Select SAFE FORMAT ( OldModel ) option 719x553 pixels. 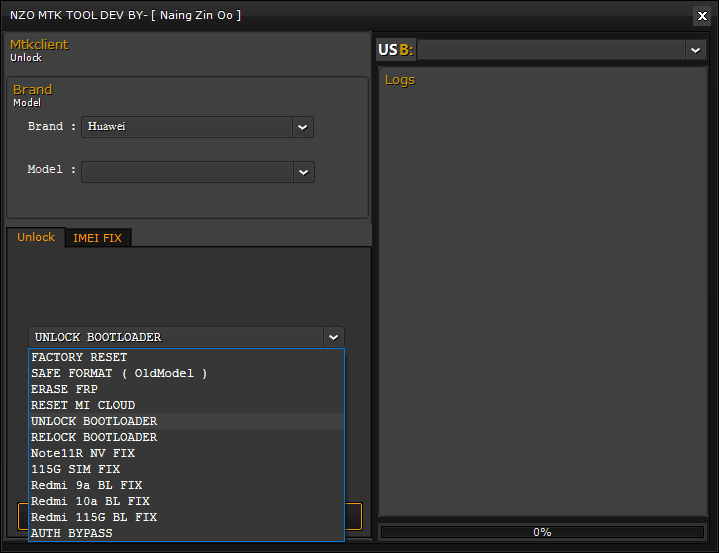coord(119,373)
